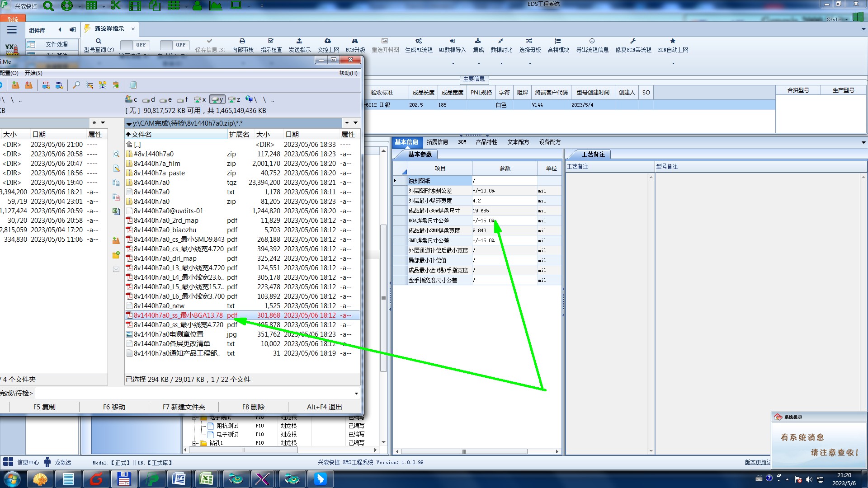Click Alt+F4 退出 button

(325, 407)
